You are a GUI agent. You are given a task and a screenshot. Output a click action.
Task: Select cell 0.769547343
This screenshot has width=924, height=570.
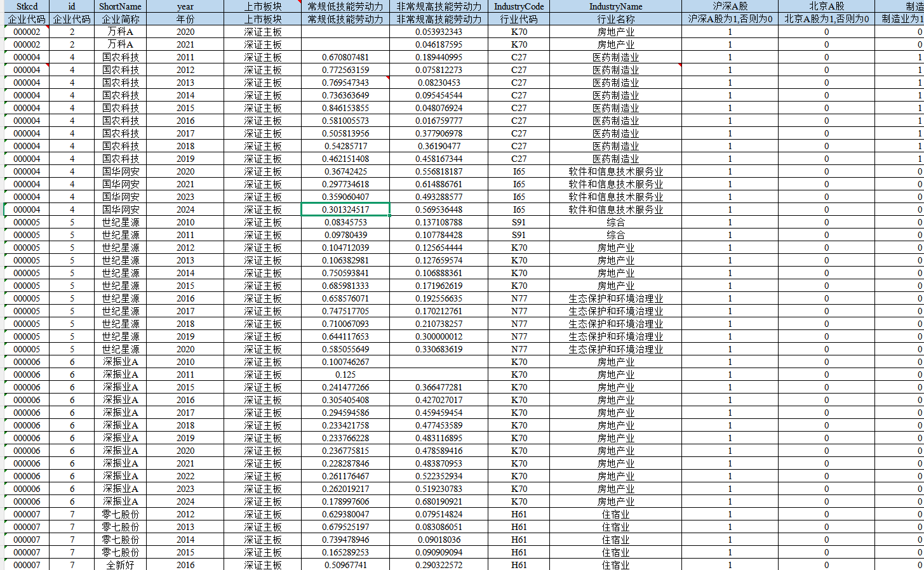pos(345,83)
